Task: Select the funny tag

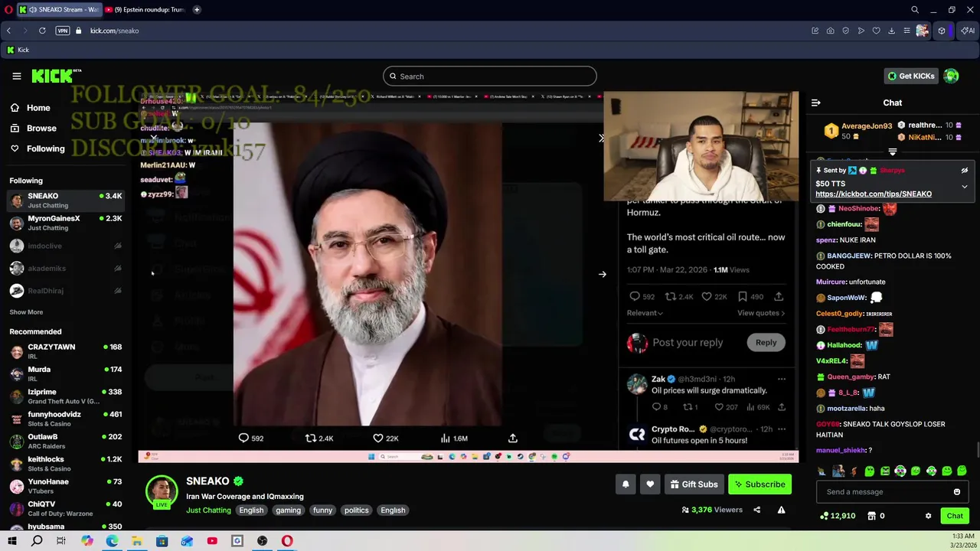Action: pos(322,510)
